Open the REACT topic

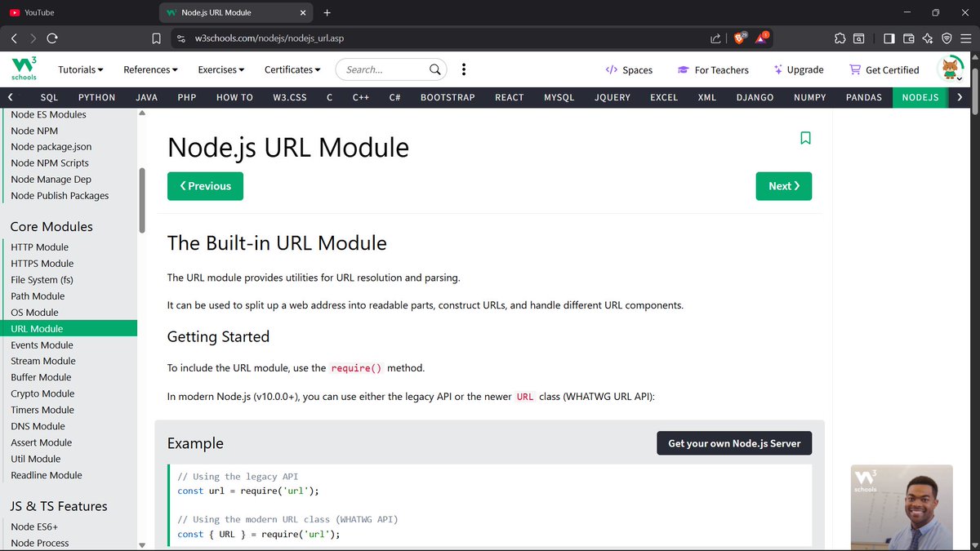[x=510, y=97]
